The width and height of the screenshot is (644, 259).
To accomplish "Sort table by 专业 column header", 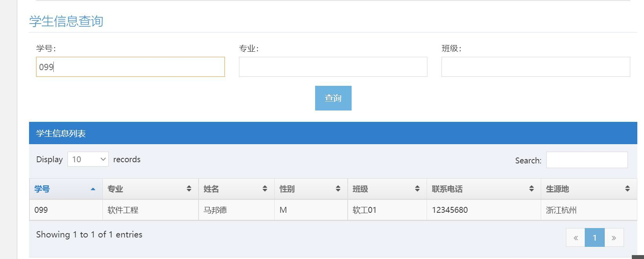I will tap(151, 189).
